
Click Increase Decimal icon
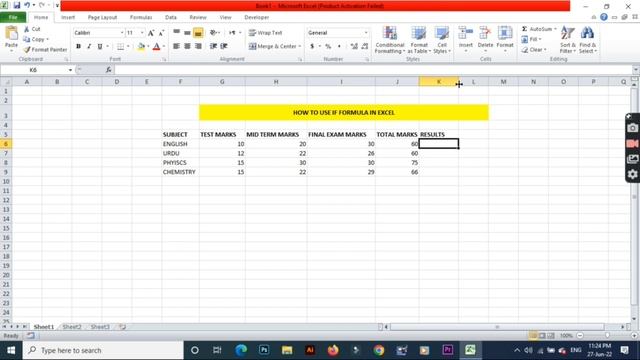(354, 47)
